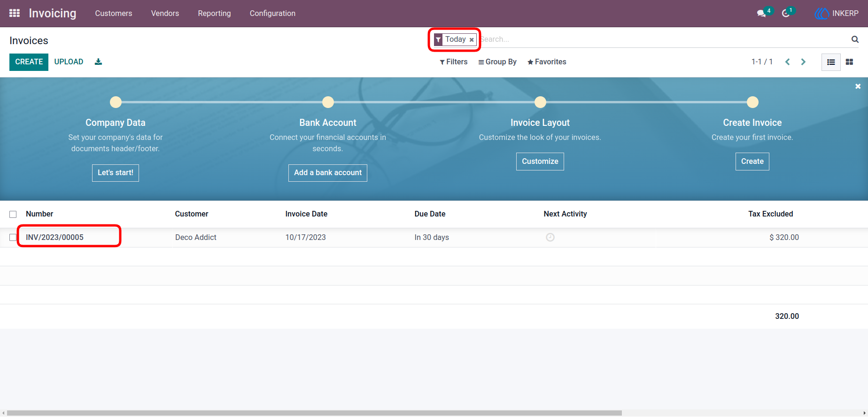
Task: Open the Reporting menu
Action: coord(214,14)
